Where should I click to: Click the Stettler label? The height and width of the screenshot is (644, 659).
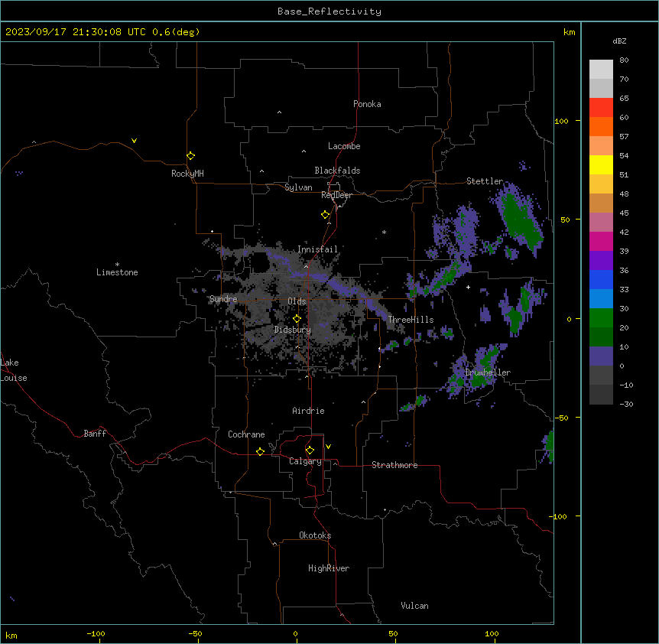click(x=485, y=181)
